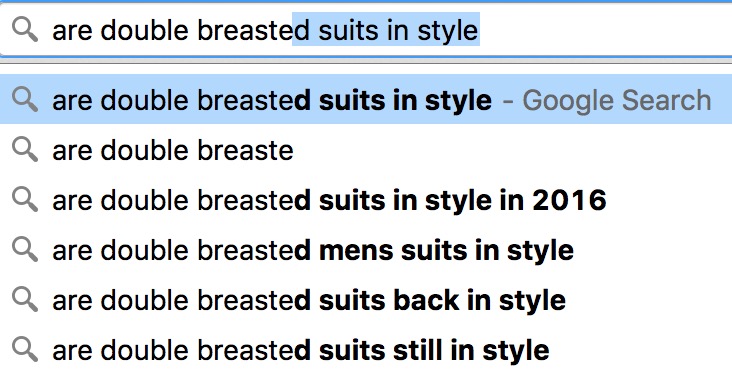This screenshot has height=376, width=732.
Task: Click the magnifier icon beside 'are double breaste'
Action: pyautogui.click(x=25, y=149)
